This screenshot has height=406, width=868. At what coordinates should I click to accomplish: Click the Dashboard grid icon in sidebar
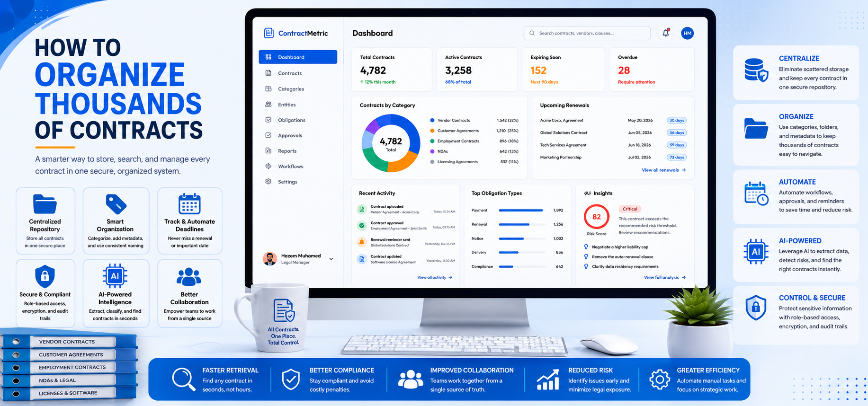[x=268, y=57]
